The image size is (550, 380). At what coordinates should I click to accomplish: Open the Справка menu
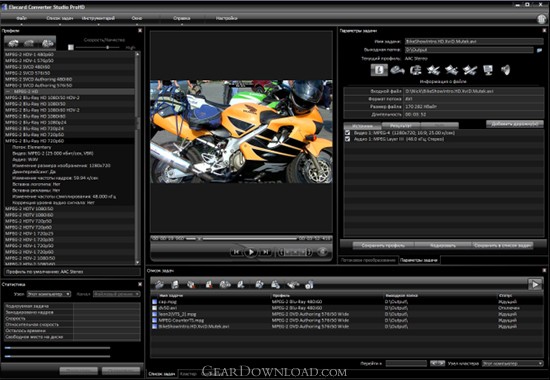click(181, 18)
